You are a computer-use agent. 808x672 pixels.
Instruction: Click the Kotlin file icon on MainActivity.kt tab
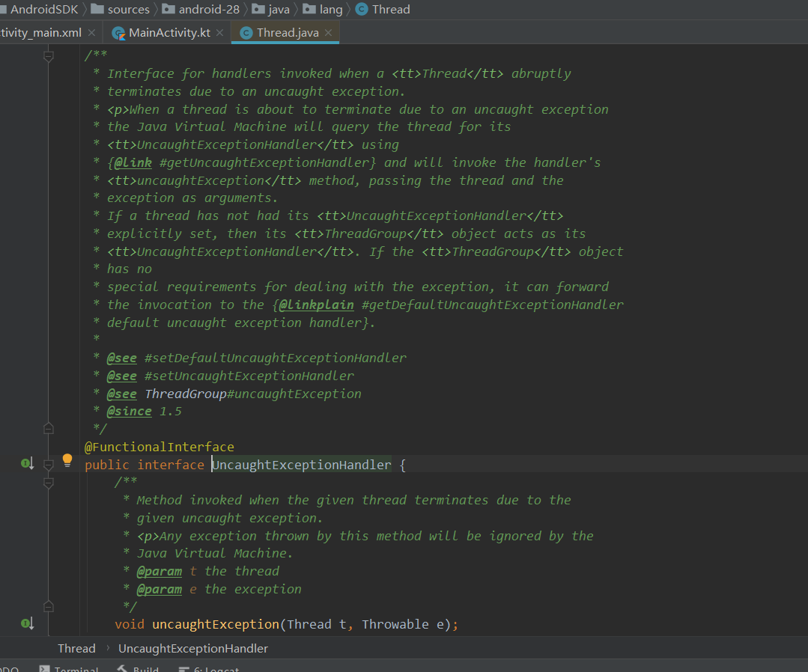pos(118,33)
